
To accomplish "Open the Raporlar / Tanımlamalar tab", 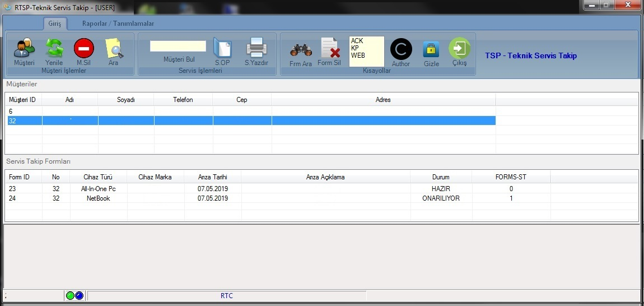I will point(118,24).
